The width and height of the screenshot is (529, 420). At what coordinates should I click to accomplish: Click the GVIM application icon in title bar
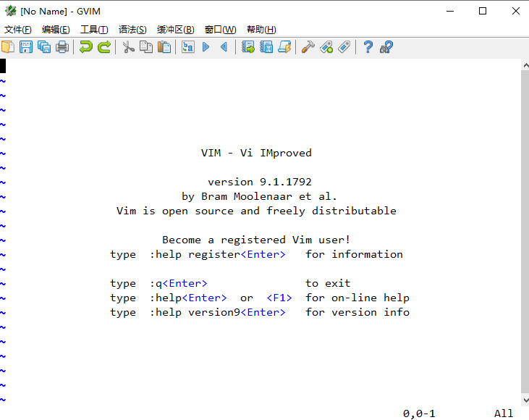[10, 11]
